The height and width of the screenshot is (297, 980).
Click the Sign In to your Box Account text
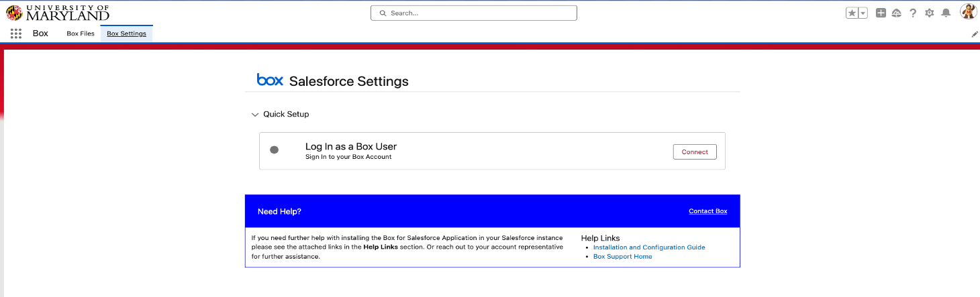[348, 157]
